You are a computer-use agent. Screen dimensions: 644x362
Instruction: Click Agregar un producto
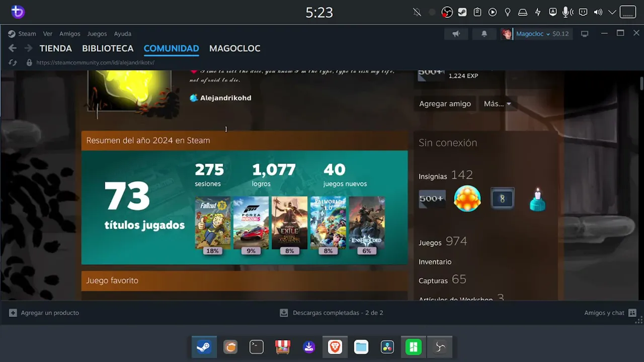44,313
